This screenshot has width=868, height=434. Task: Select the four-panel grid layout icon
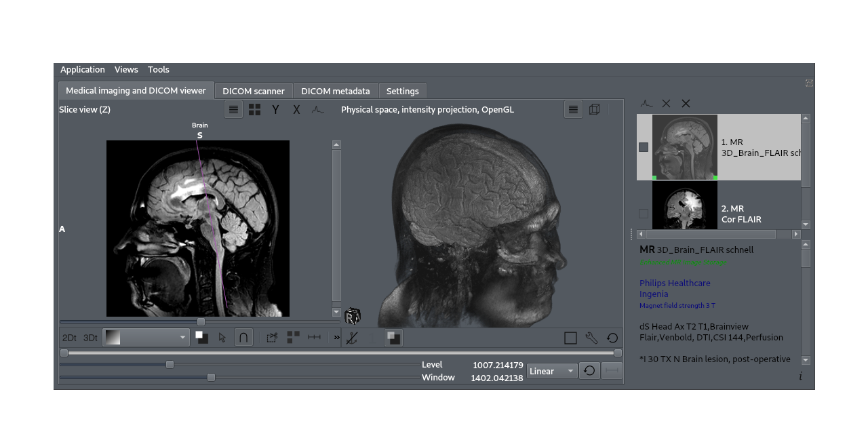click(x=254, y=109)
